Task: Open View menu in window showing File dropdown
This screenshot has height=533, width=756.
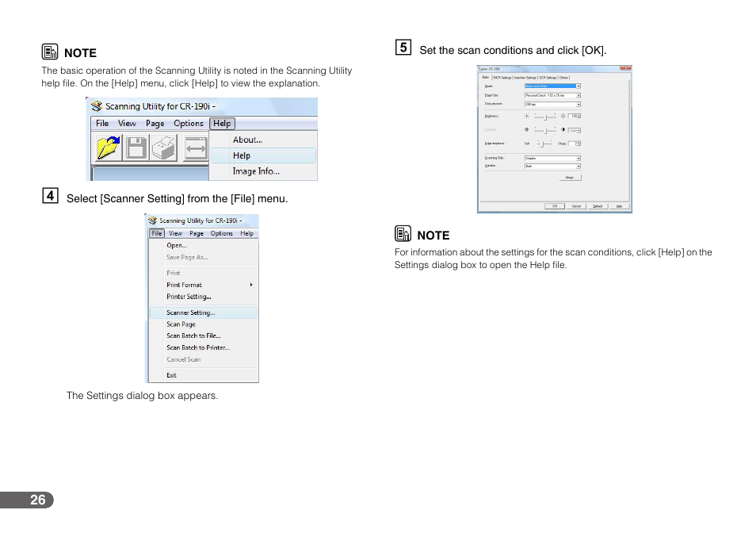Action: pos(175,233)
